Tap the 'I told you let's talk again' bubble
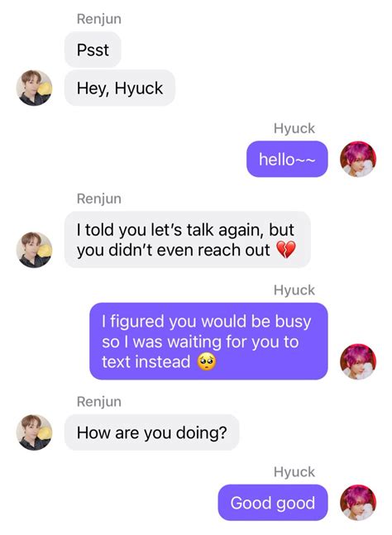The height and width of the screenshot is (535, 392). point(187,240)
